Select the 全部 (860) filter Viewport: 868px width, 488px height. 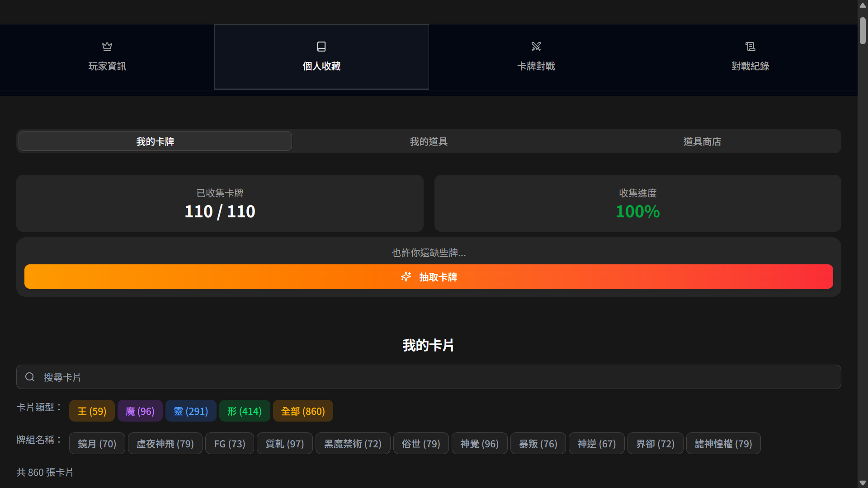point(303,411)
